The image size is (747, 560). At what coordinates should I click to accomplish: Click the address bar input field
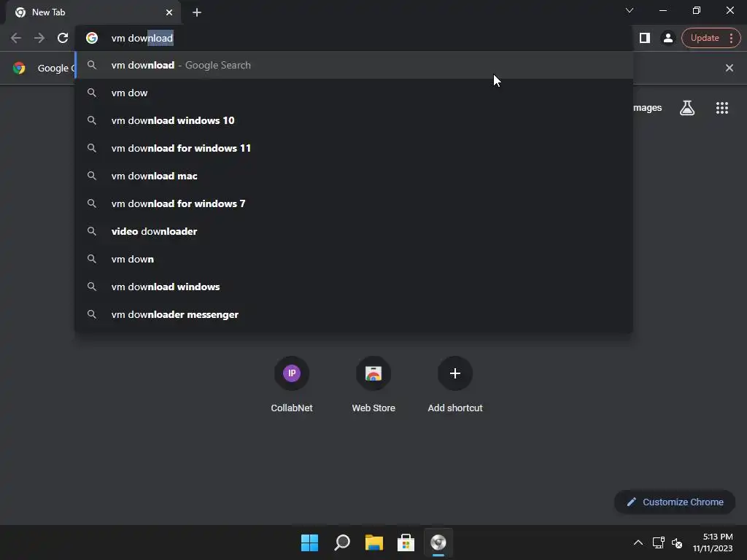click(354, 38)
